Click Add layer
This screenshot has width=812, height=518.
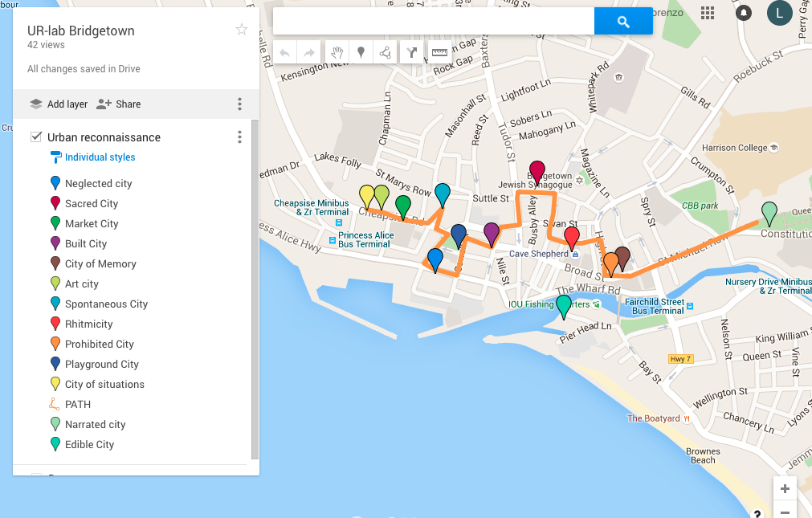[x=59, y=104]
